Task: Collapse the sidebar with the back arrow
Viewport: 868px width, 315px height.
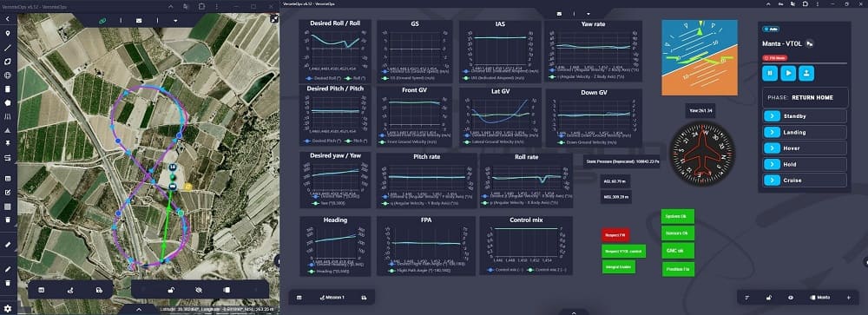Action: [x=8, y=19]
